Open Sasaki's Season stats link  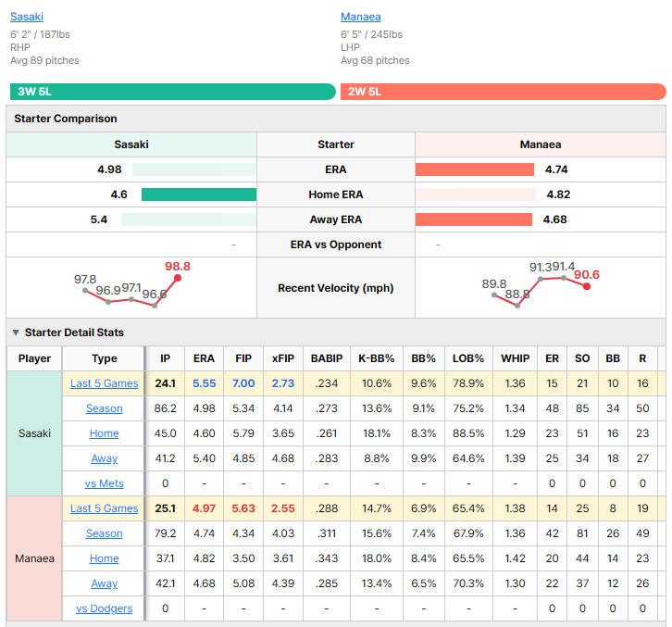105,408
